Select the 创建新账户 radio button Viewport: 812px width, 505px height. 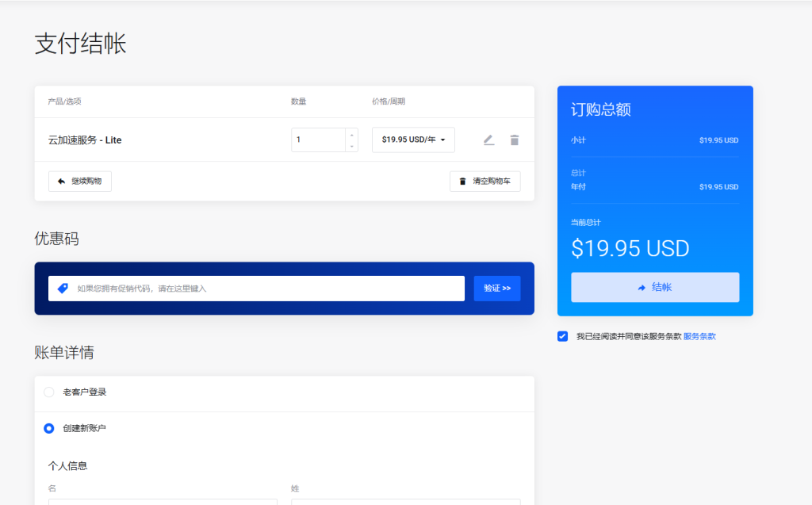click(x=49, y=428)
